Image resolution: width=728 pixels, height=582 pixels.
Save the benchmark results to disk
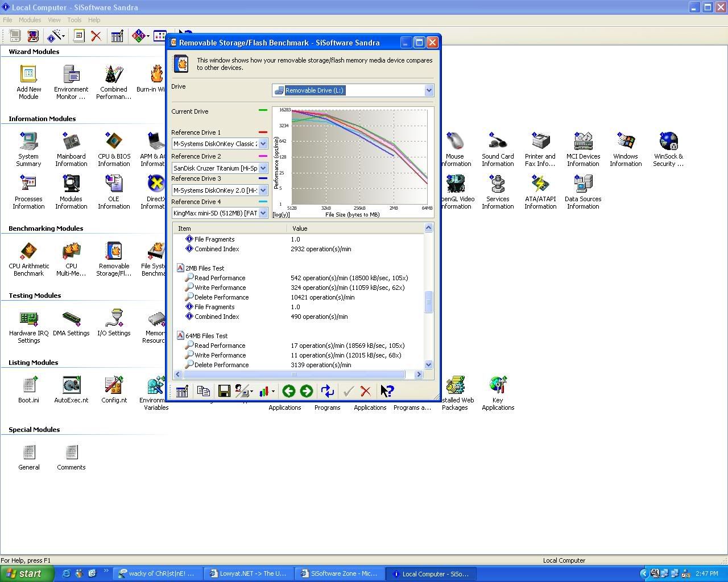coord(224,391)
